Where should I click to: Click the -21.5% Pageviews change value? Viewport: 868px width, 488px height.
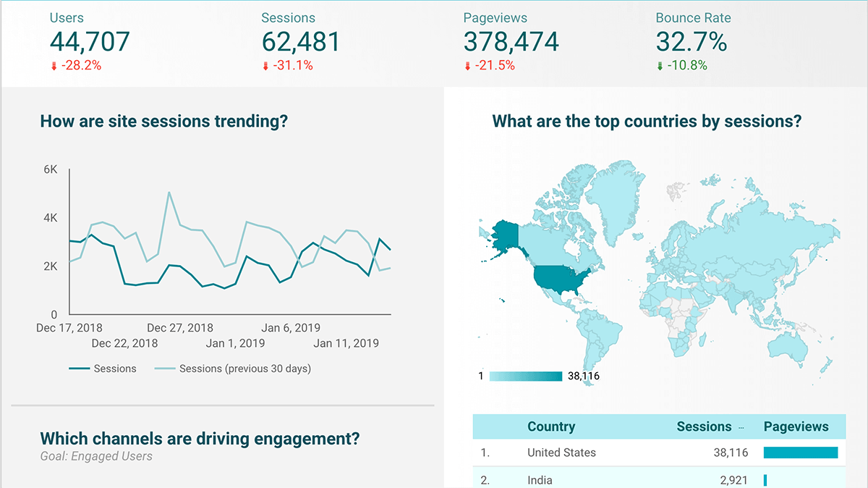(495, 66)
